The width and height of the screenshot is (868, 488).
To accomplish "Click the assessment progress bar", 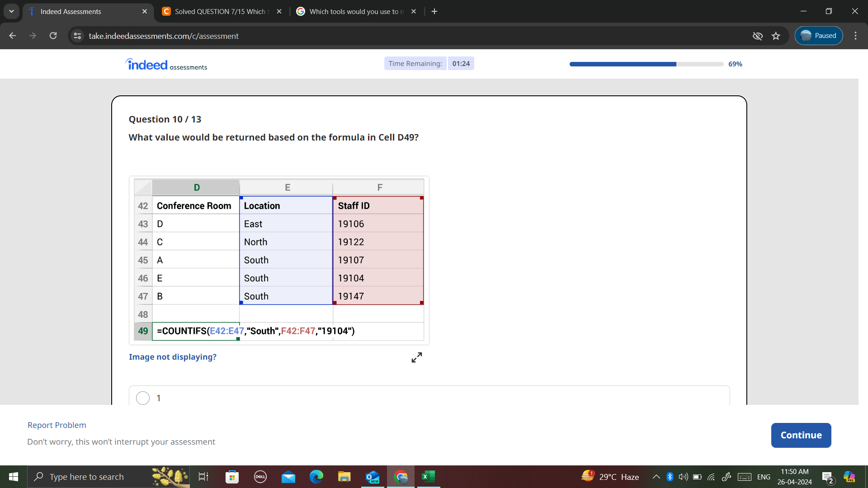I will point(646,64).
